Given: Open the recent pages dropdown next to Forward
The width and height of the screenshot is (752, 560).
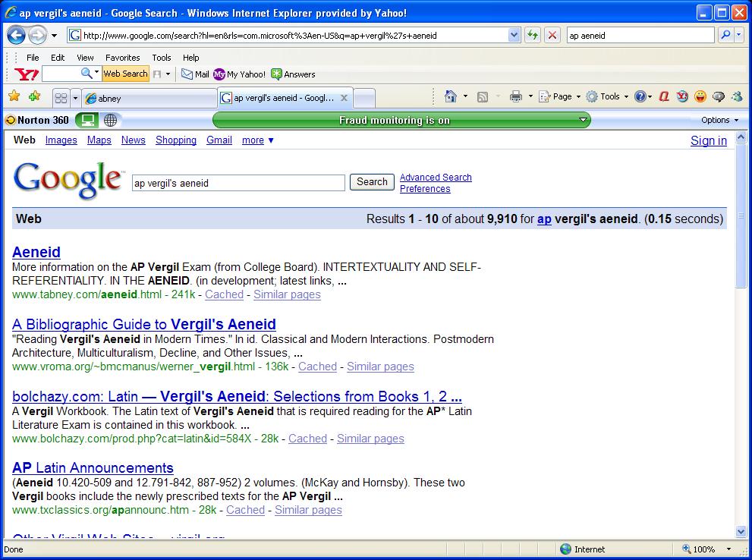Looking at the screenshot, I should pos(54,36).
